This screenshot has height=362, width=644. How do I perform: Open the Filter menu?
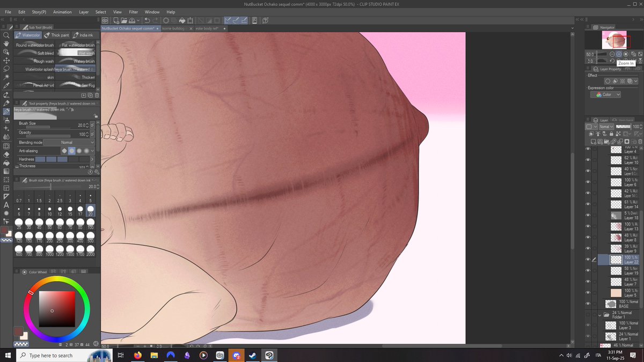point(134,12)
